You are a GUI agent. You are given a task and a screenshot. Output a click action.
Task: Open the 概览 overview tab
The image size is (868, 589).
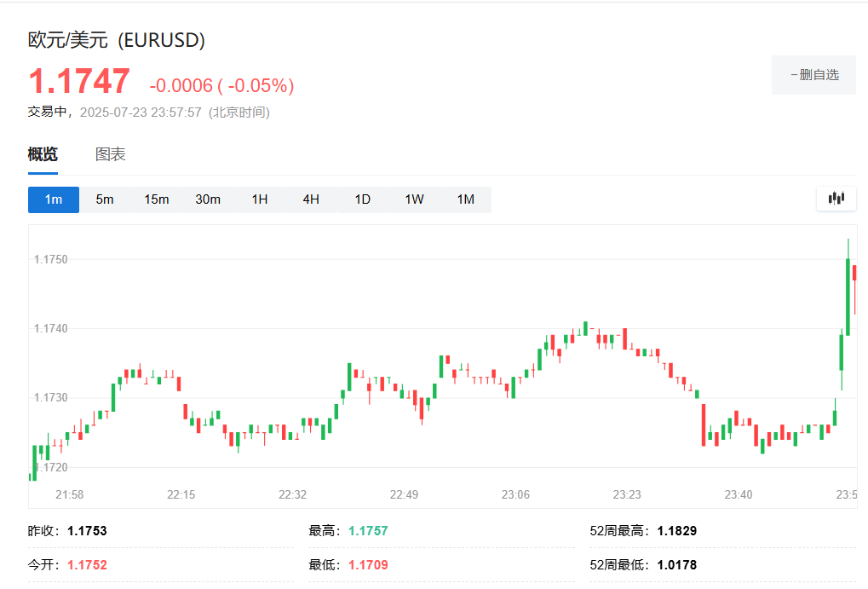pyautogui.click(x=43, y=154)
